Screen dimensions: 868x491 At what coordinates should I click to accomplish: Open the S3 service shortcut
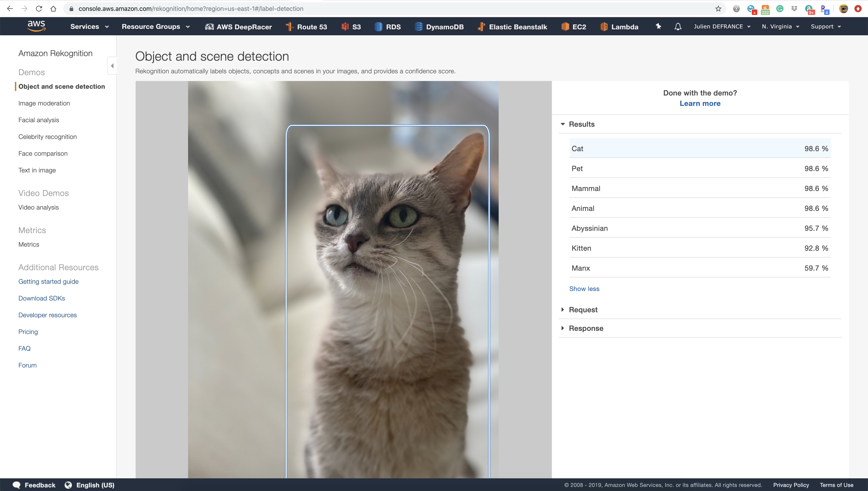pos(351,27)
